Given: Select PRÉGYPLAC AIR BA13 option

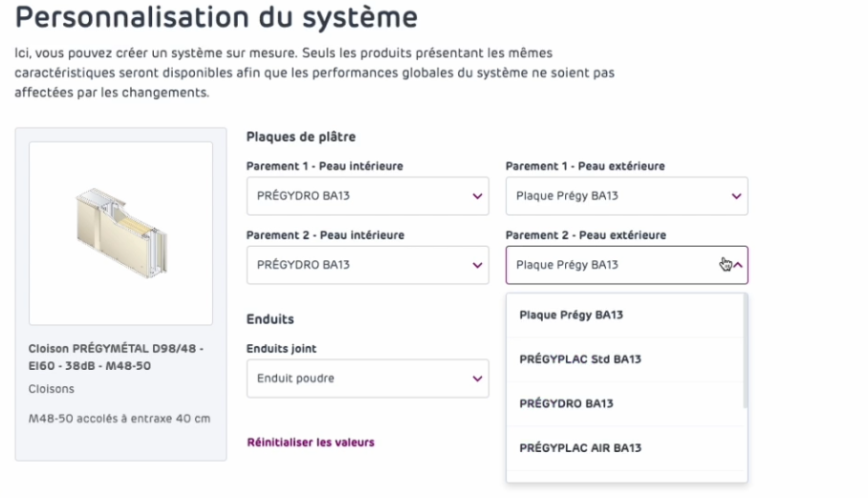Looking at the screenshot, I should tap(579, 447).
